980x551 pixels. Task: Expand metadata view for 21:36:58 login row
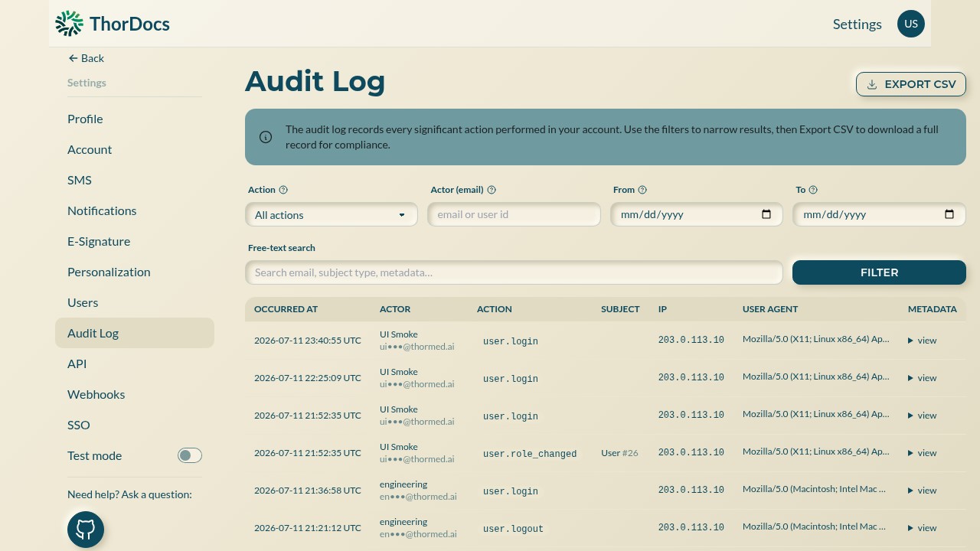(922, 491)
